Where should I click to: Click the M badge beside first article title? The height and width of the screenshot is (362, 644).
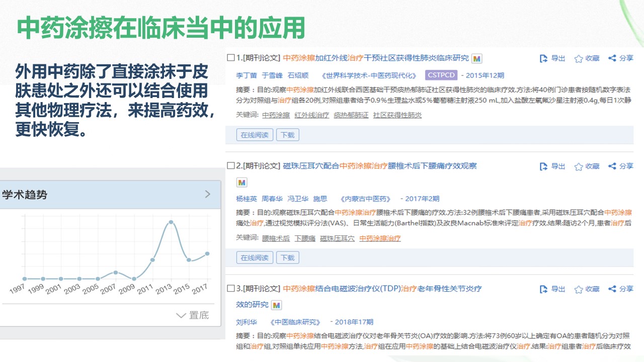pos(477,58)
